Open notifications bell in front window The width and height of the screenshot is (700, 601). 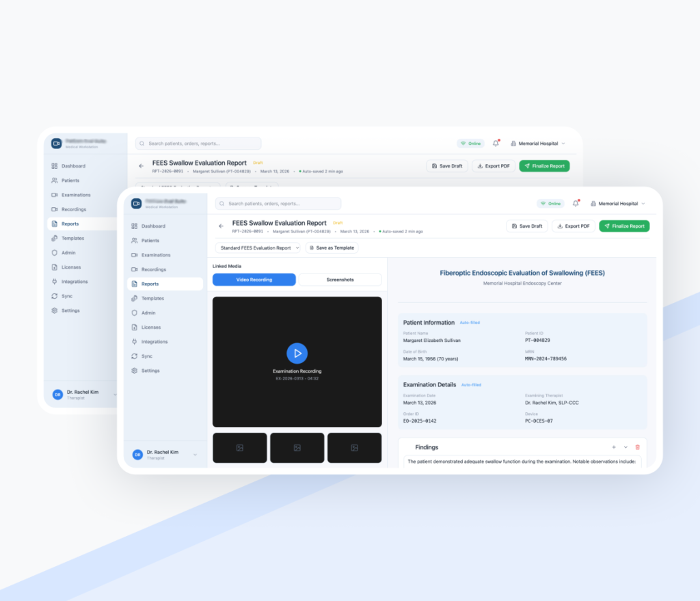click(x=576, y=204)
